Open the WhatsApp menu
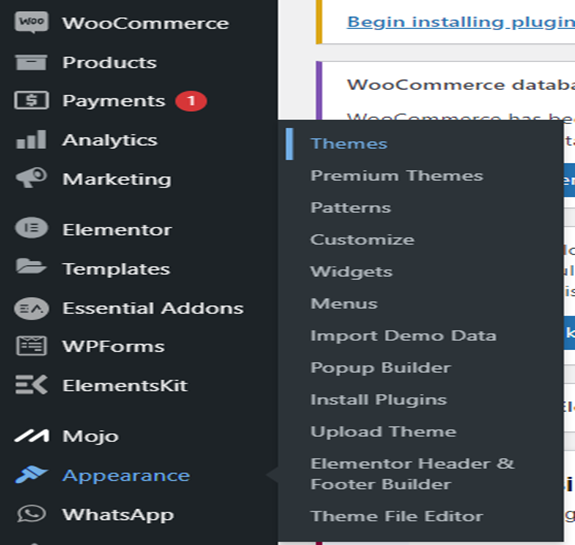This screenshot has height=545, width=575. (x=118, y=515)
